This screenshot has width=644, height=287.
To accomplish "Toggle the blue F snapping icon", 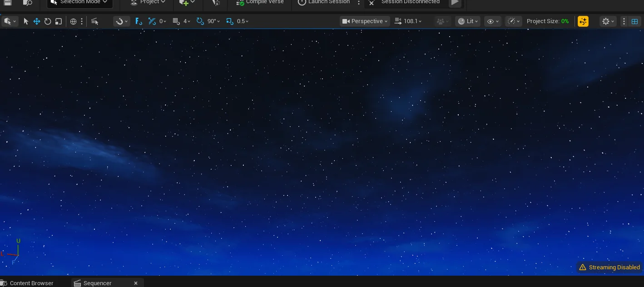I will (x=139, y=21).
